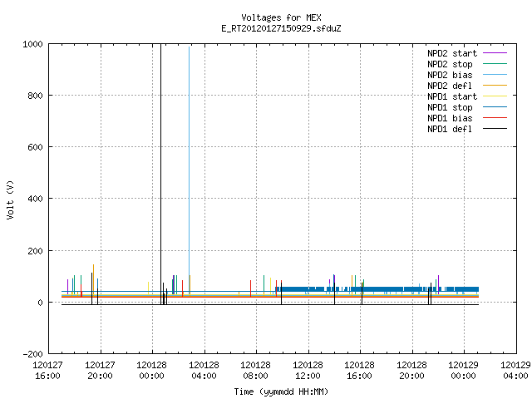
Task: Select the filename E_RT20120127150929.sfduZ subtitle
Action: tap(281, 28)
